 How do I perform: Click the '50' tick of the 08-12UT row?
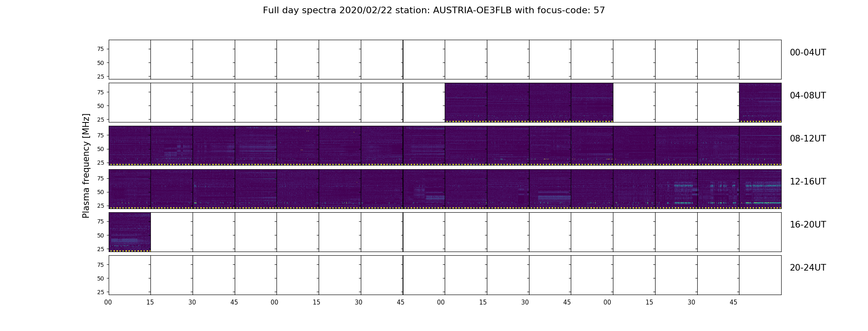100,149
